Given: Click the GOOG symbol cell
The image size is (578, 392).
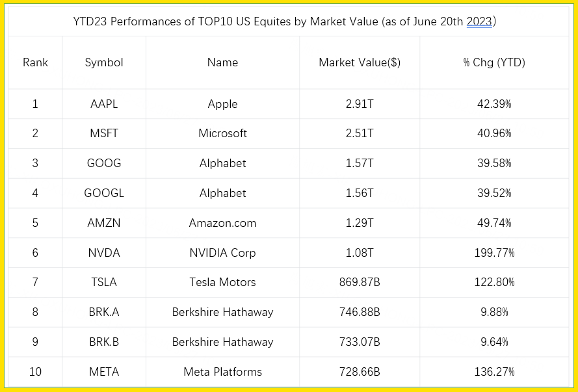Looking at the screenshot, I should 104,163.
